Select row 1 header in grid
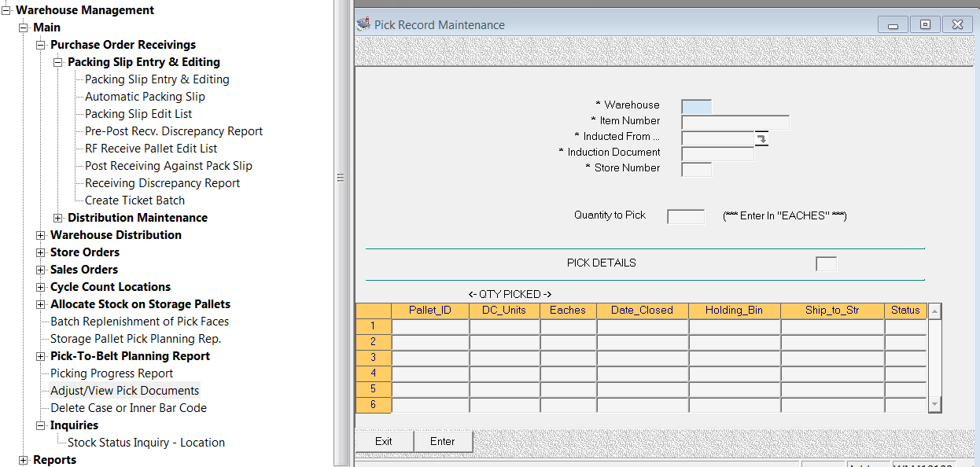980x467 pixels. point(374,326)
